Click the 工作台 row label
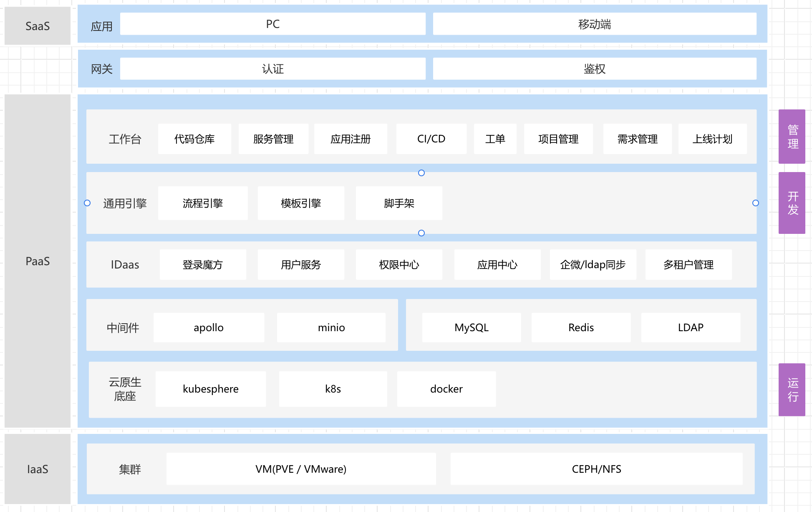Screen dimensions: 812x512 tap(125, 139)
